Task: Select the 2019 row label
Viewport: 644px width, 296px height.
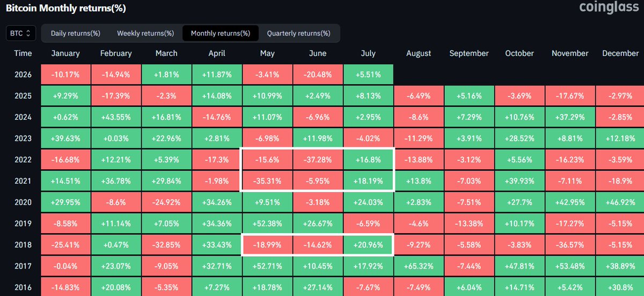Action: point(23,223)
